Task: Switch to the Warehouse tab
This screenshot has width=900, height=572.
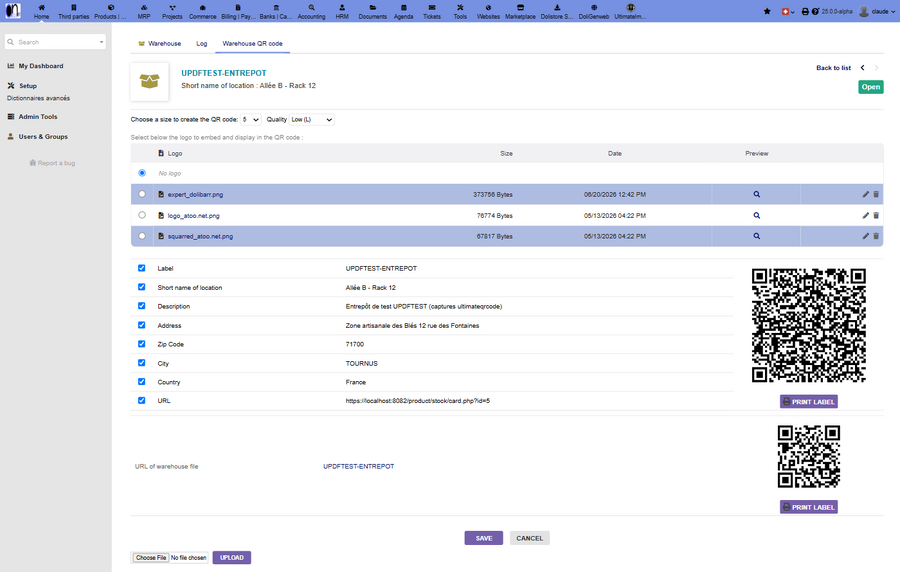Action: coord(160,44)
